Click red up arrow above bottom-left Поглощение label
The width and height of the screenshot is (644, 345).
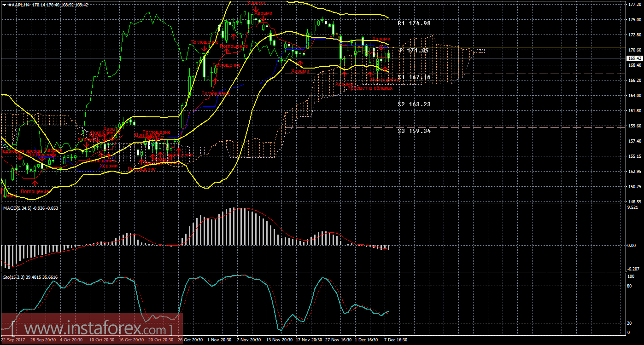(35, 184)
